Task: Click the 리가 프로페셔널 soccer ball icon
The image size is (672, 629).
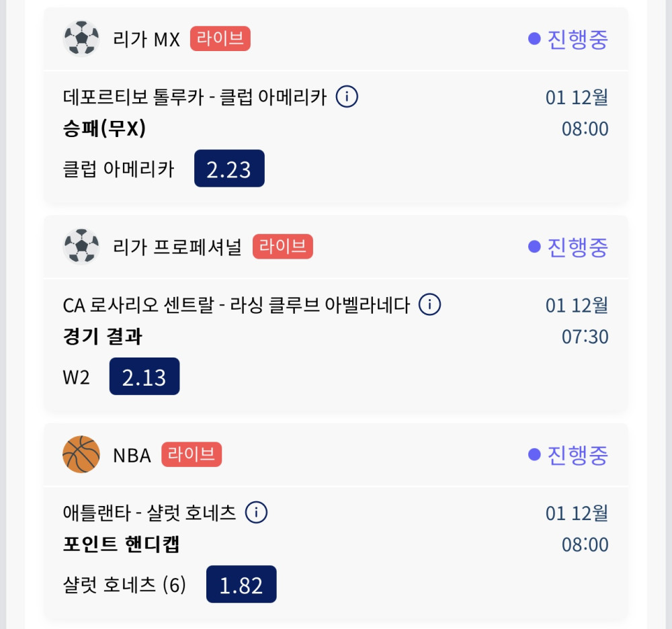Action: (x=81, y=247)
